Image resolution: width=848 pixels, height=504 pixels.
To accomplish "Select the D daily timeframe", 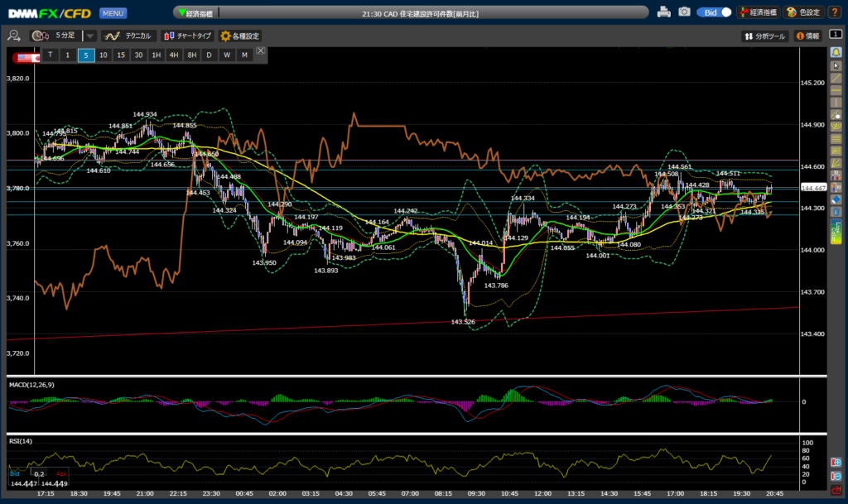I will pyautogui.click(x=209, y=55).
